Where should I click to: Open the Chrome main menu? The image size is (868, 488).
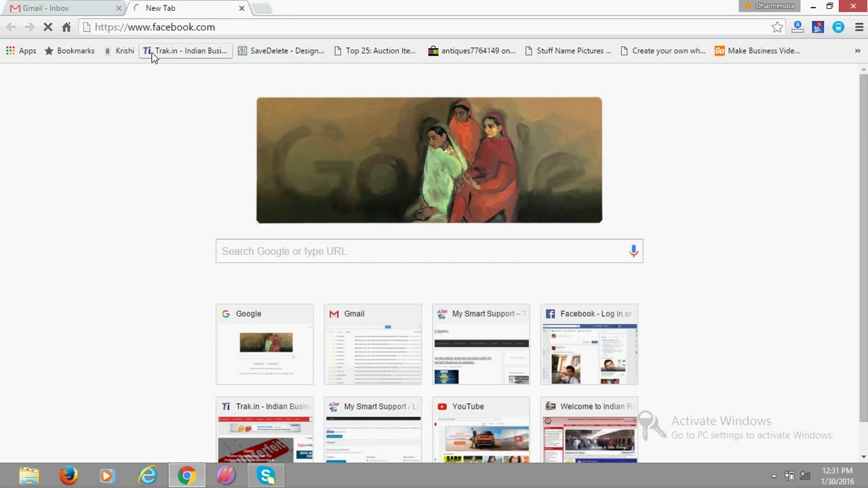pos(859,27)
